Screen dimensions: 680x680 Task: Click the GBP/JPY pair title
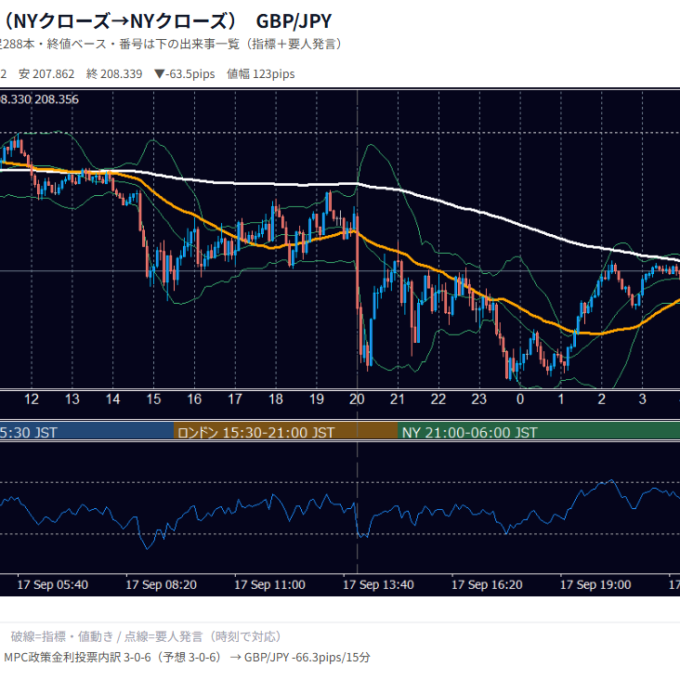294,21
